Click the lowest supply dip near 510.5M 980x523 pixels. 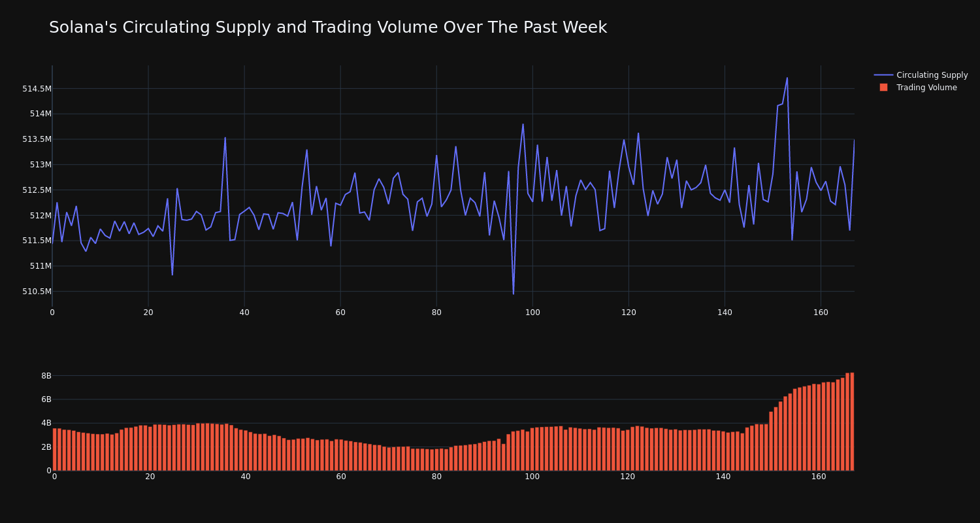514,294
